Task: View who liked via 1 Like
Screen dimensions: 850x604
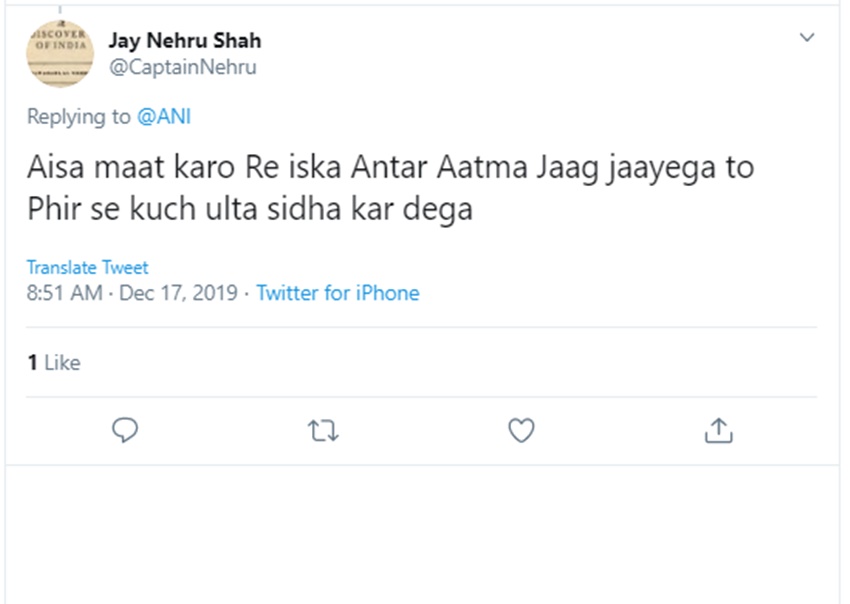Action: [54, 363]
